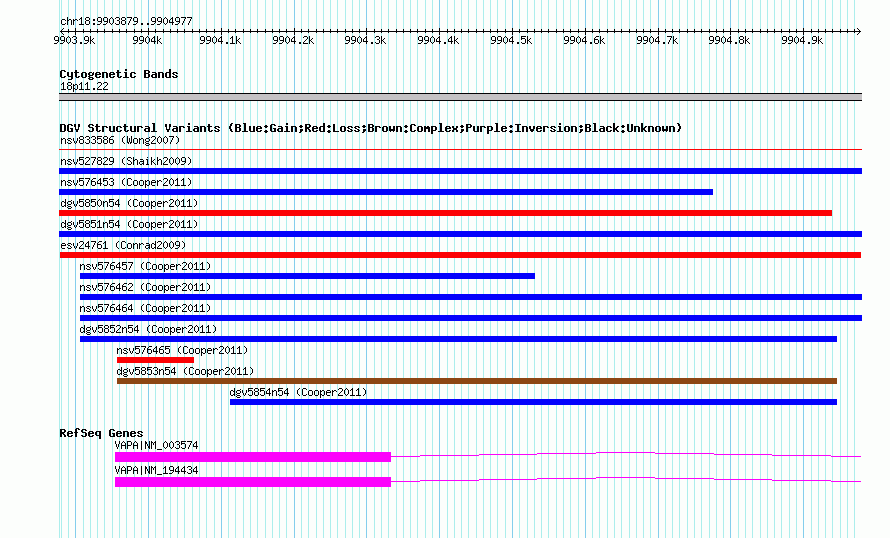The height and width of the screenshot is (538, 890).
Task: Click the nsv576457 (Cooper2011) label
Action: click(145, 266)
